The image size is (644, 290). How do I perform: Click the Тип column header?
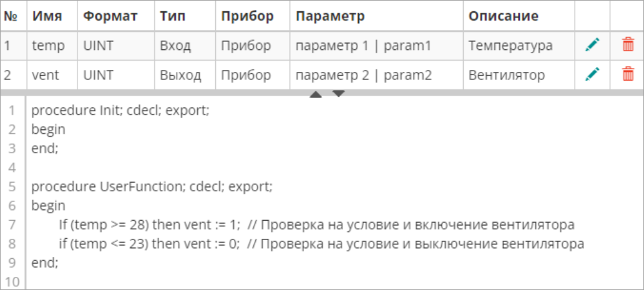tap(173, 16)
